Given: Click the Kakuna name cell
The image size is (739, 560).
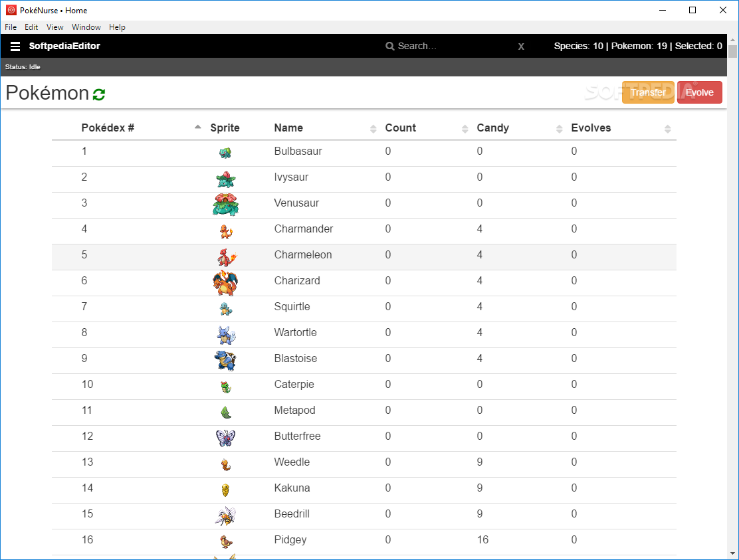Looking at the screenshot, I should click(x=292, y=488).
